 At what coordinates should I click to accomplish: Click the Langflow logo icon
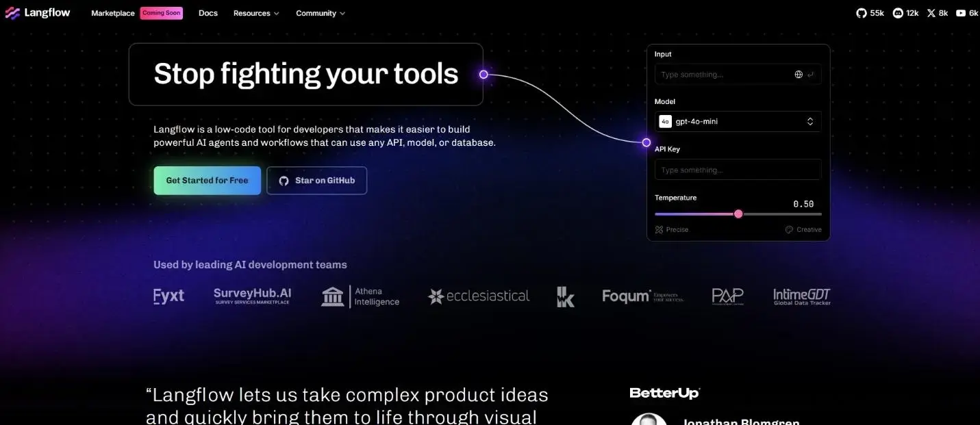click(x=12, y=13)
